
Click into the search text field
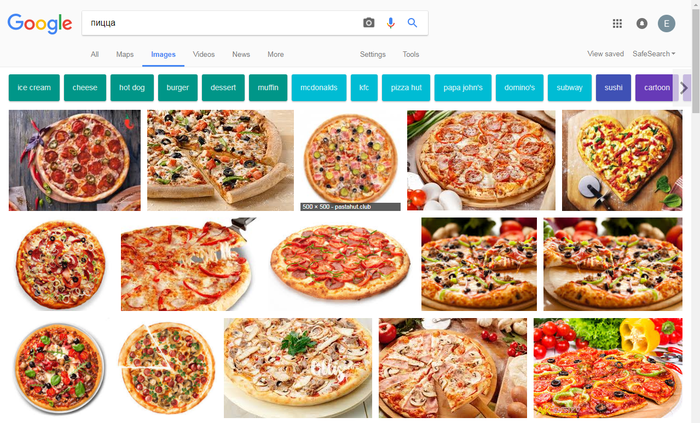(x=220, y=23)
